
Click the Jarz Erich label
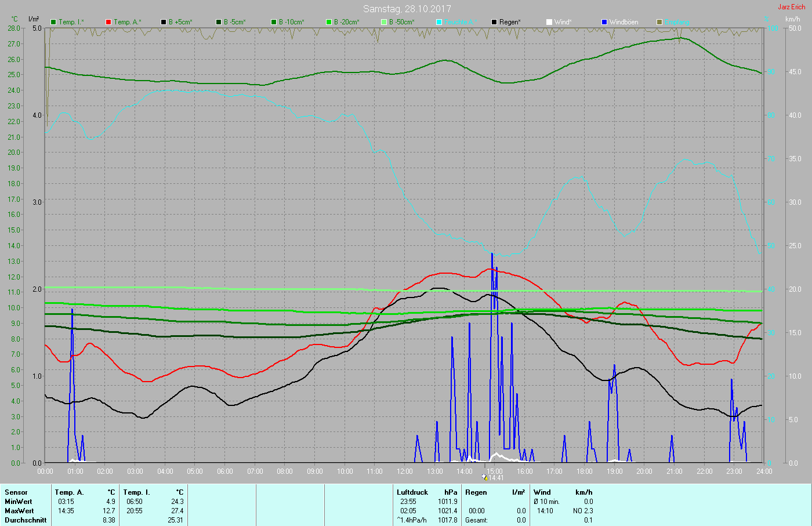[x=791, y=7]
